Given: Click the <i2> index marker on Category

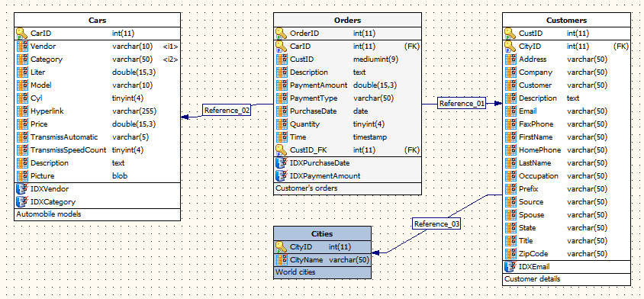Looking at the screenshot, I should (x=170, y=59).
